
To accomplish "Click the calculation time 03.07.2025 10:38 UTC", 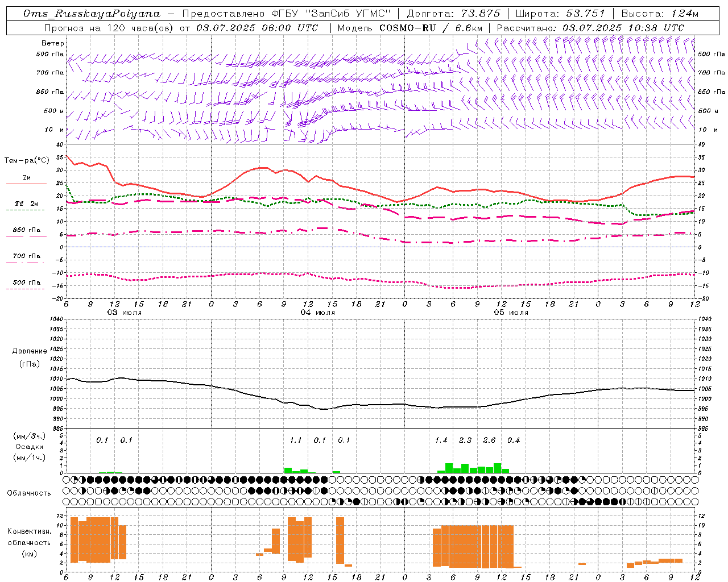I will pos(623,28).
